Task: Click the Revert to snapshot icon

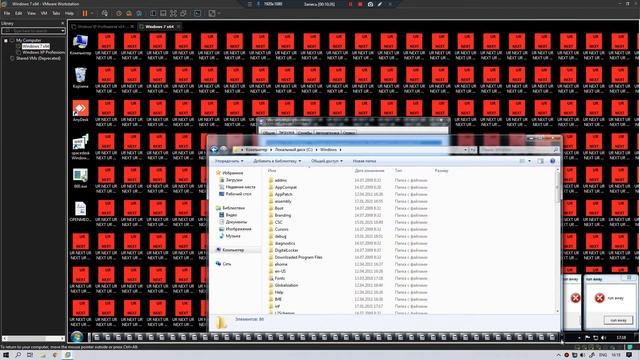Action: [x=129, y=13]
